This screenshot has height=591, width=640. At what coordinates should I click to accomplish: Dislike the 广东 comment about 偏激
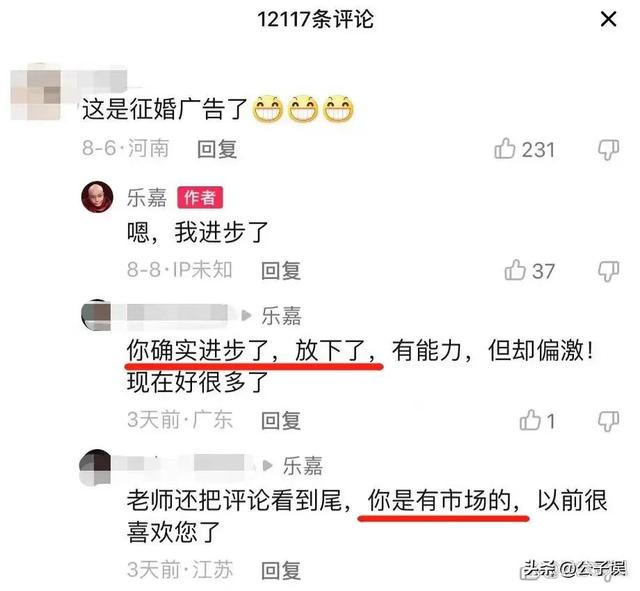coord(609,421)
